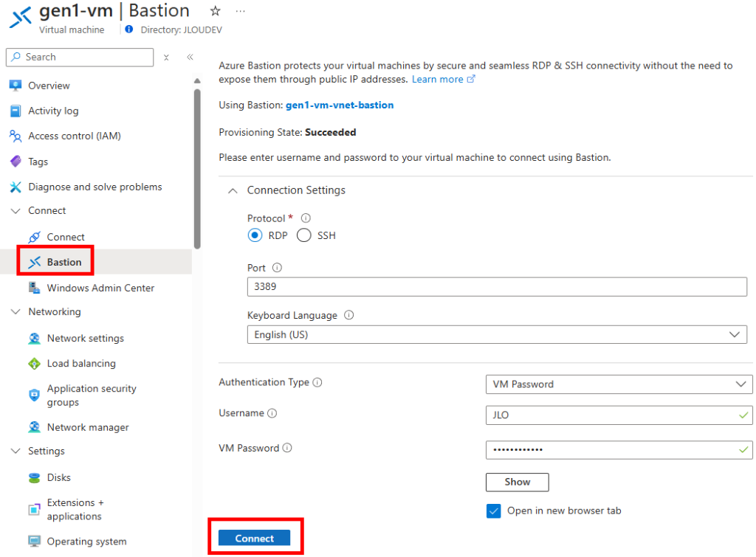Click the Operating system icon
756x557 pixels.
(34, 542)
